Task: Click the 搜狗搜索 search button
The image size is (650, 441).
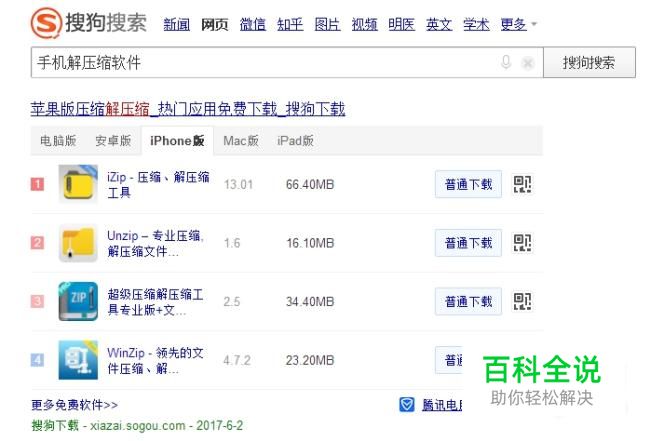Action: click(x=589, y=63)
